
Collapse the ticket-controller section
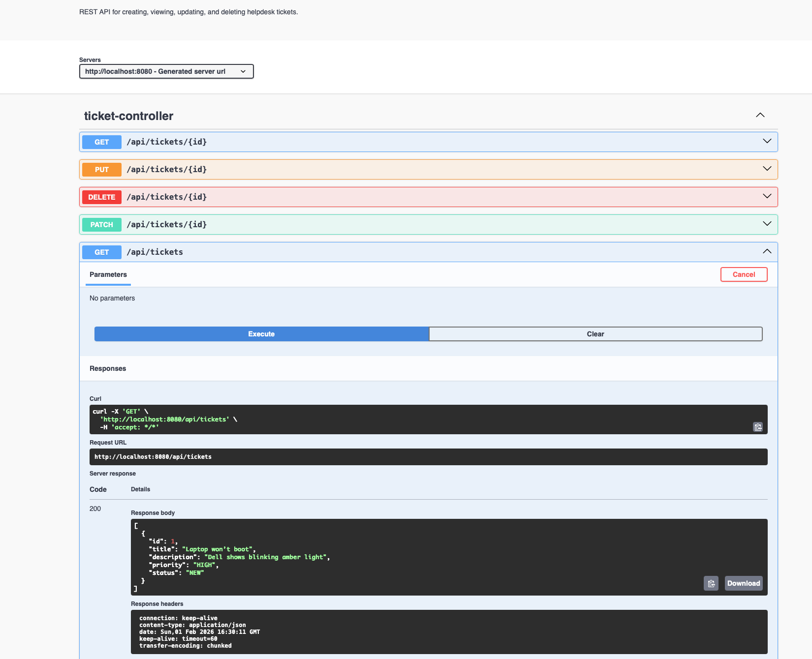click(760, 115)
